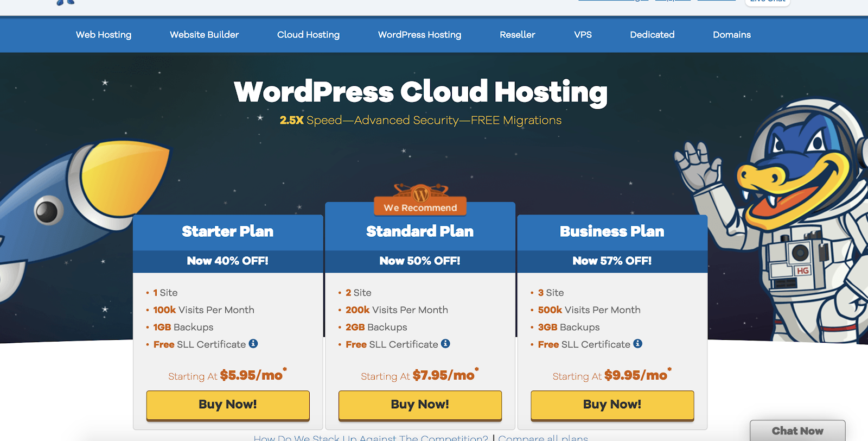Click the '1GB Backups' feature
Screen dimensions: 868x441
[x=183, y=327]
